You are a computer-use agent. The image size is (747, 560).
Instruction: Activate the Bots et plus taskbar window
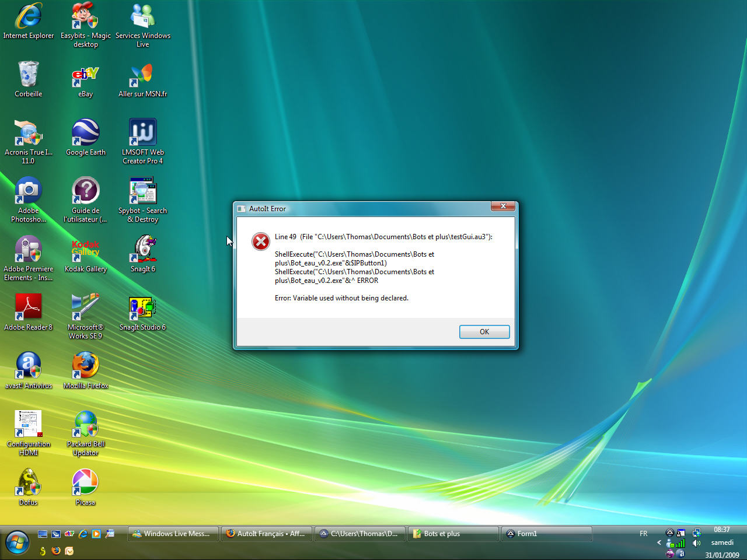click(x=453, y=534)
